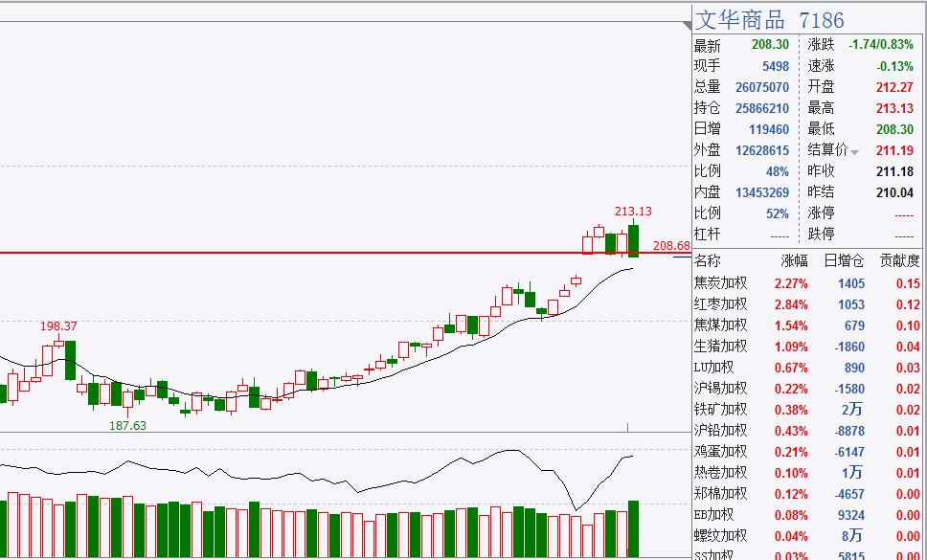Viewport: 927px width, 560px height.
Task: Click the 外盘 value 12628615
Action: click(762, 150)
